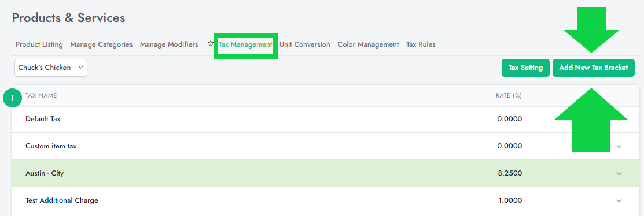
Task: Click the Products & Services heading
Action: [69, 18]
